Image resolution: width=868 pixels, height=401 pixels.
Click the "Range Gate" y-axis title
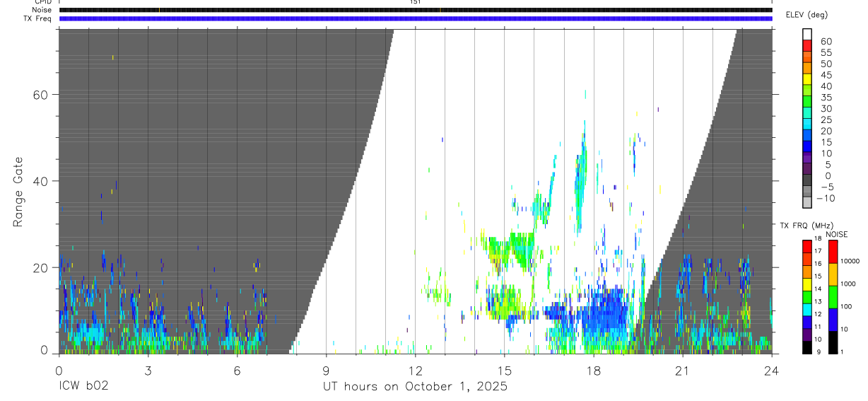(18, 192)
